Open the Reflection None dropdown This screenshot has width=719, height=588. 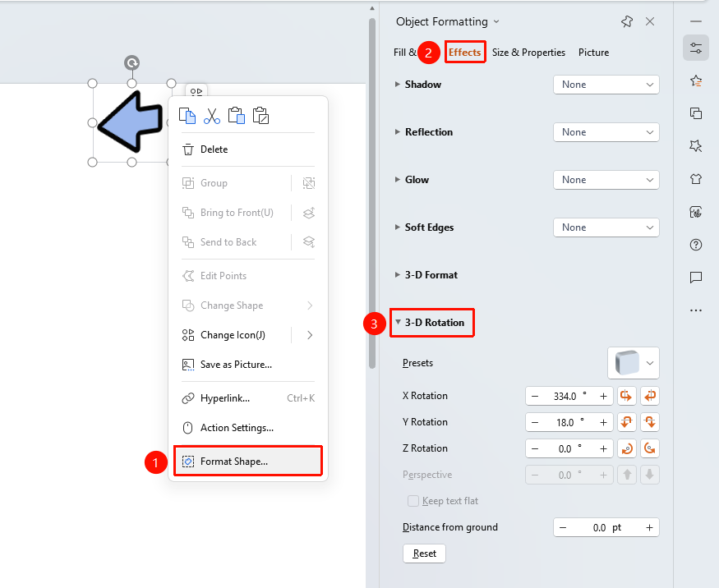pos(606,132)
